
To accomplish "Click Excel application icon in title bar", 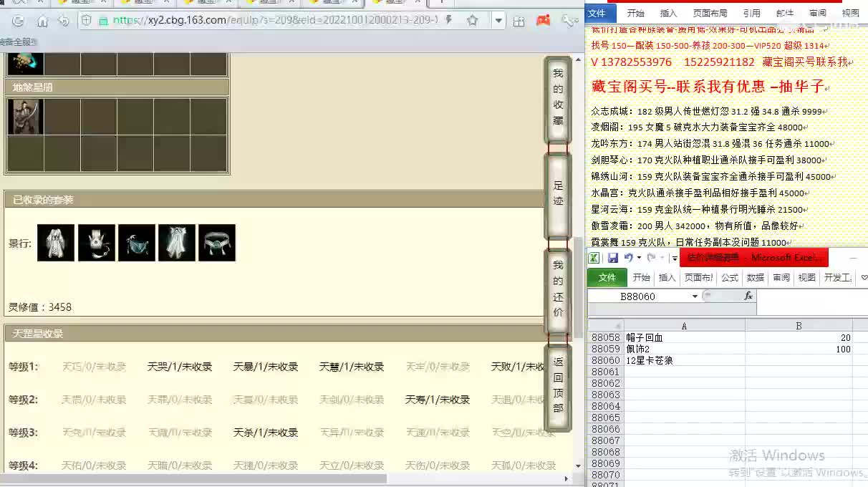I will coord(594,258).
